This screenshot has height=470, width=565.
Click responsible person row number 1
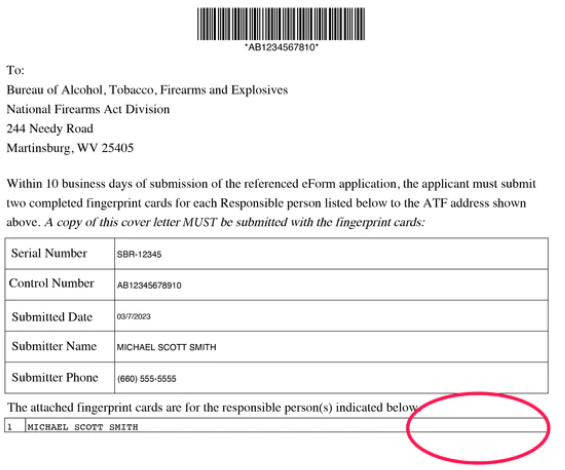pos(15,426)
